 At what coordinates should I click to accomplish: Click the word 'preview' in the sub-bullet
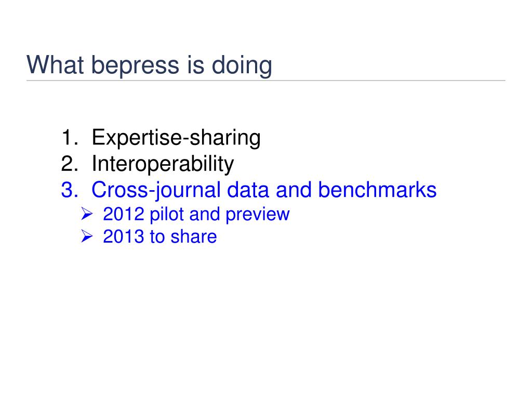click(258, 215)
